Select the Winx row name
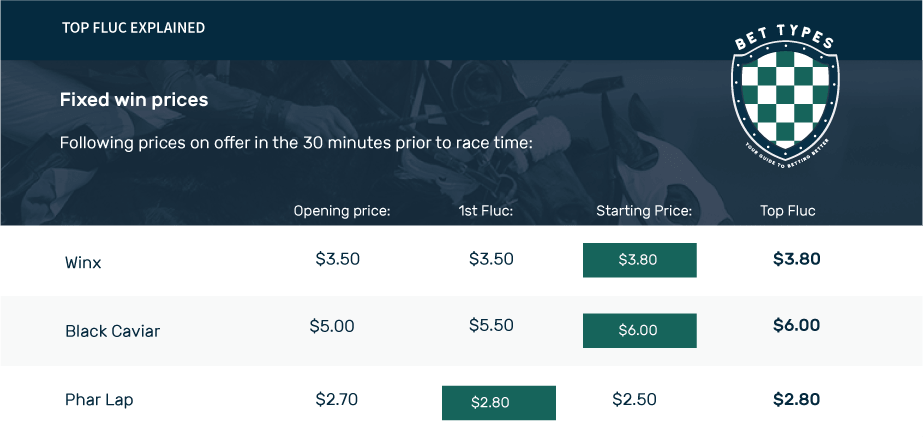This screenshot has width=923, height=437. point(83,263)
